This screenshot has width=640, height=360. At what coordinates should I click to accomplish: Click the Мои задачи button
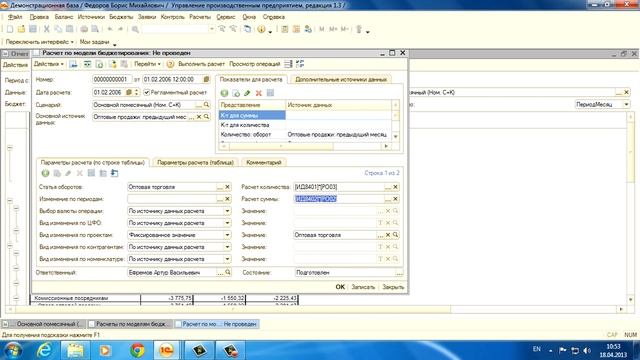tap(94, 42)
